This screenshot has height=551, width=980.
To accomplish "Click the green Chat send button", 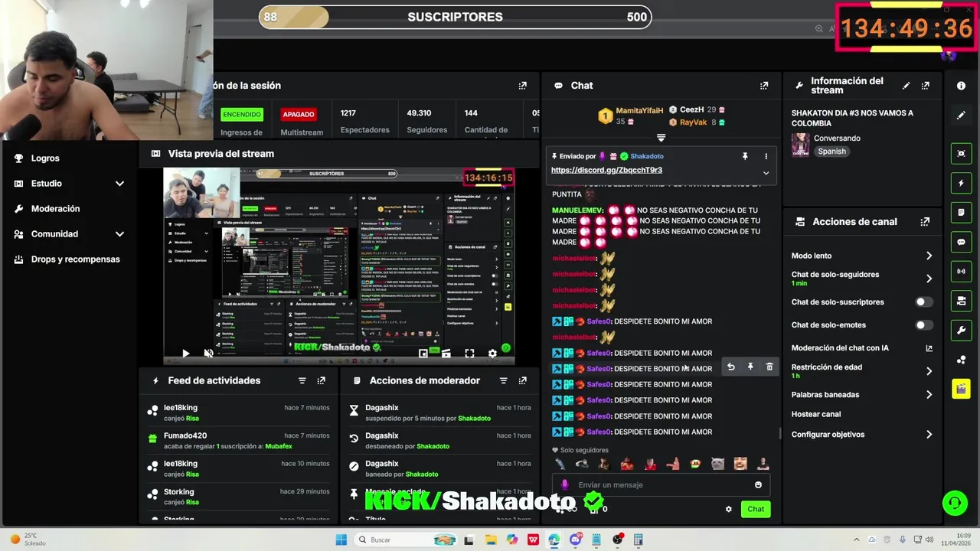I will tap(756, 509).
